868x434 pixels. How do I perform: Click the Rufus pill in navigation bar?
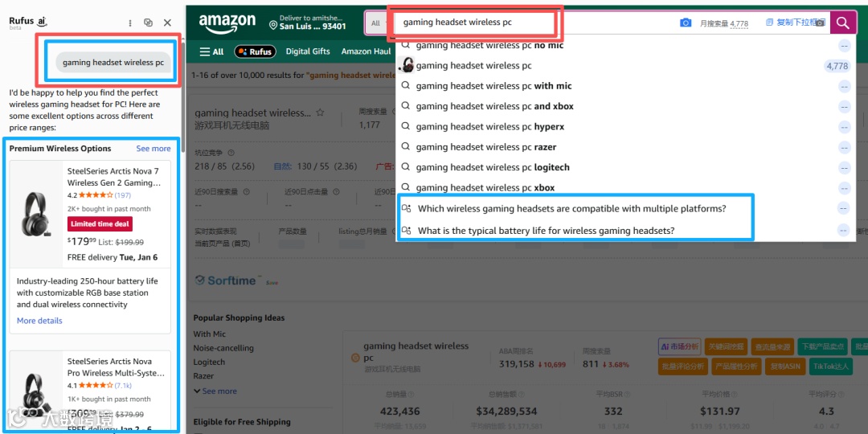point(256,51)
